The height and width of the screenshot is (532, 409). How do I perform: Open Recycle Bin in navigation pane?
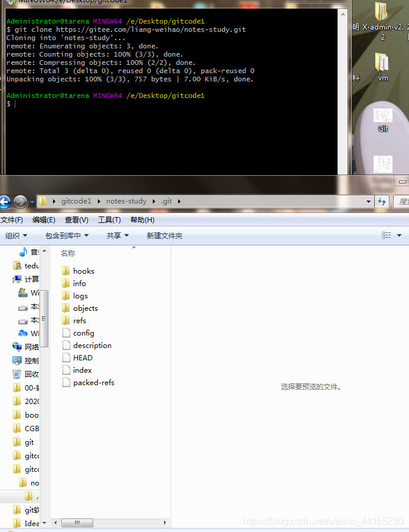click(26, 374)
